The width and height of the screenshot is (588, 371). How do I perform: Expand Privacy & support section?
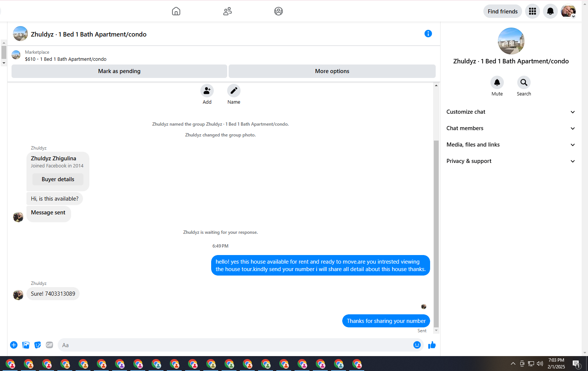click(x=511, y=161)
